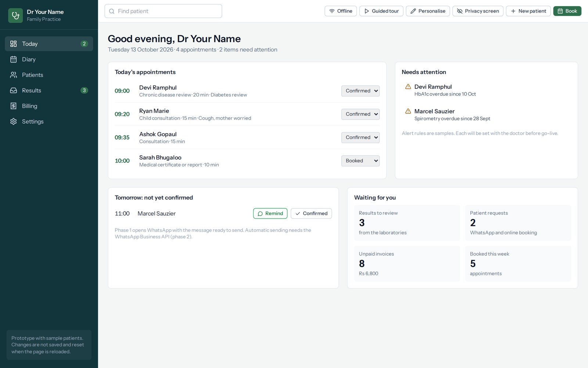Go to the Diary section
This screenshot has width=588, height=368.
pyautogui.click(x=49, y=59)
